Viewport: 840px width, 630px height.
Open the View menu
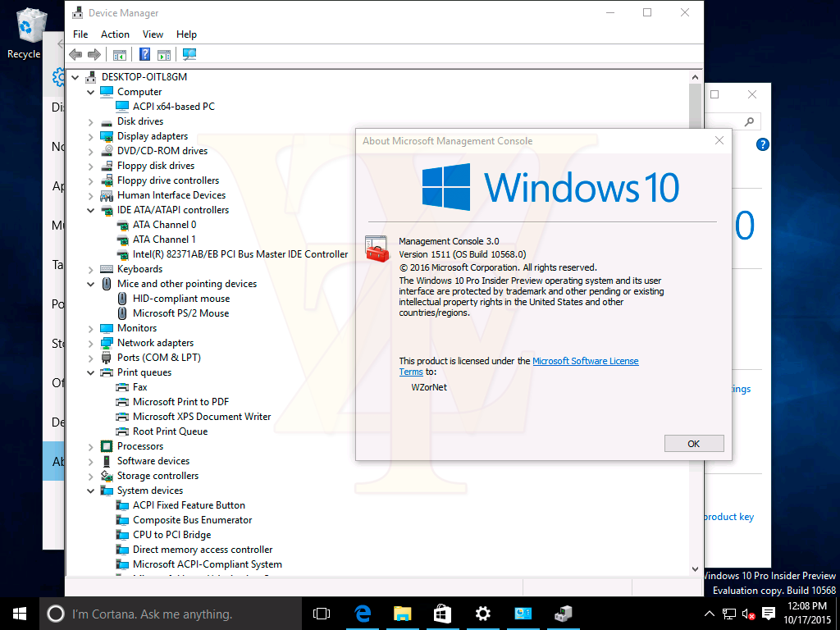153,34
